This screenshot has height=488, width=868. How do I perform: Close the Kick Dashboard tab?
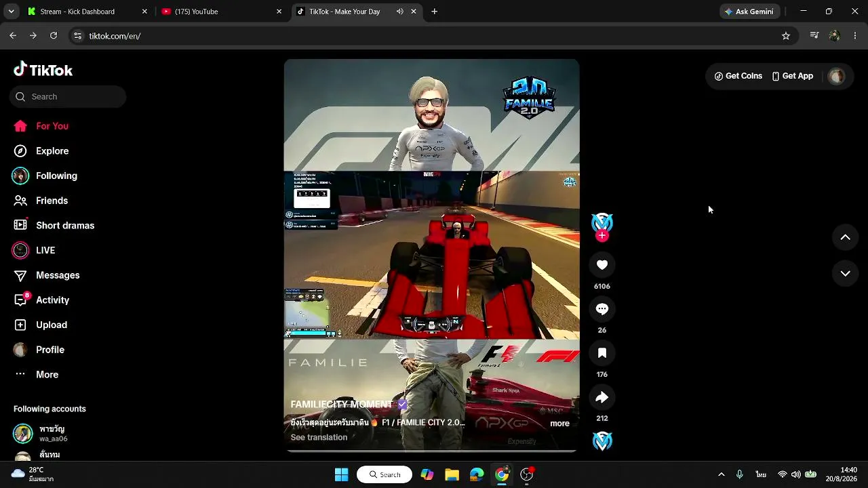pyautogui.click(x=144, y=12)
